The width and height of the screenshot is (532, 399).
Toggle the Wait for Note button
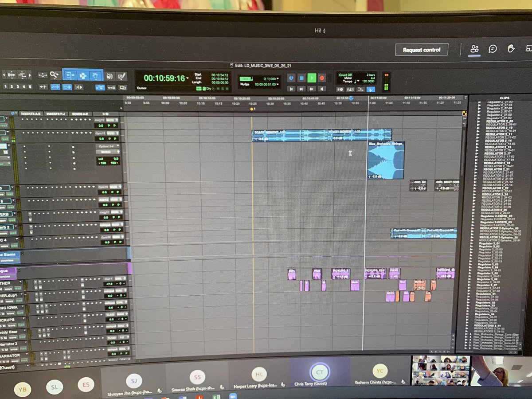(x=340, y=89)
